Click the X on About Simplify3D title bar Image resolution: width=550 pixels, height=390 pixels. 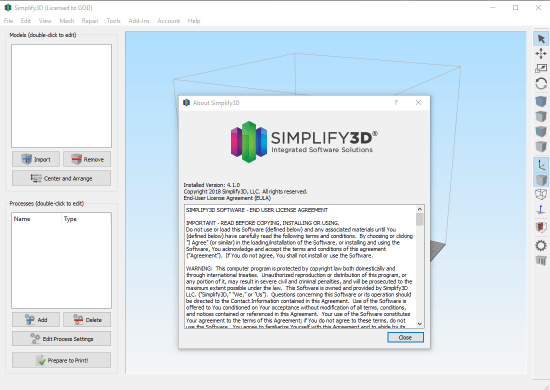418,102
